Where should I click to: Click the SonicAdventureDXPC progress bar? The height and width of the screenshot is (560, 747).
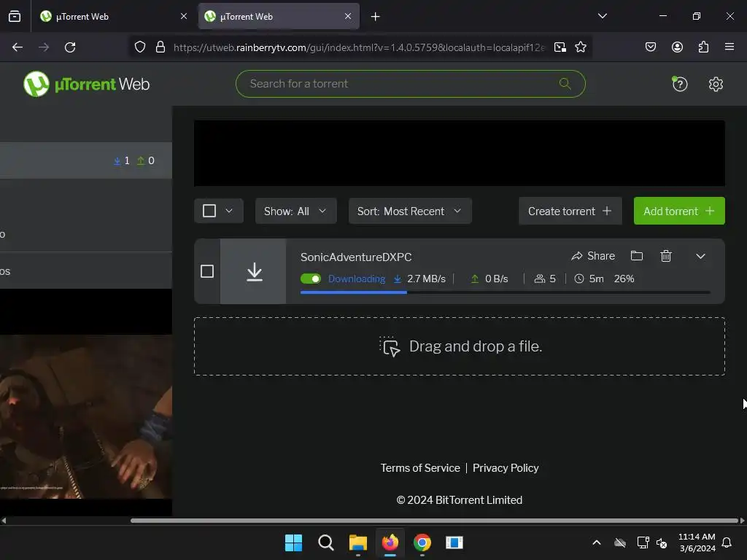[x=505, y=292]
